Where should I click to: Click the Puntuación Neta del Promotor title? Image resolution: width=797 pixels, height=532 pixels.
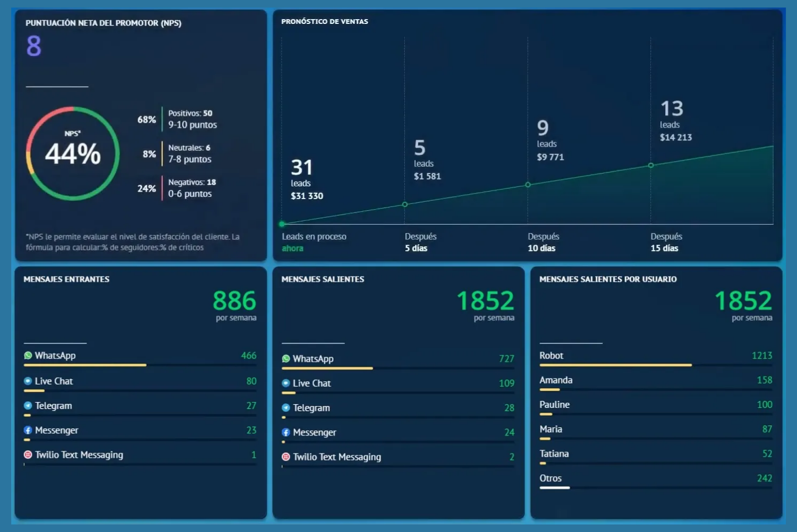click(104, 23)
